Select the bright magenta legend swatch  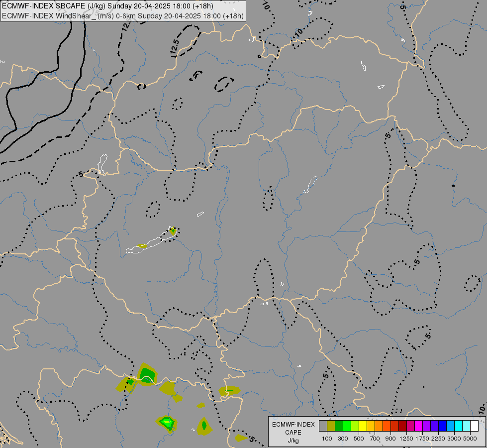click(418, 426)
